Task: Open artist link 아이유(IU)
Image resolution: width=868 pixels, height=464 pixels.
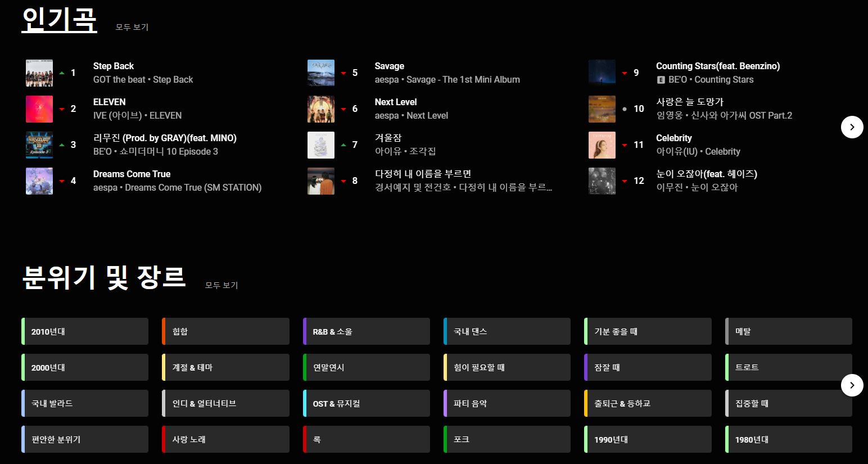Action: [677, 152]
